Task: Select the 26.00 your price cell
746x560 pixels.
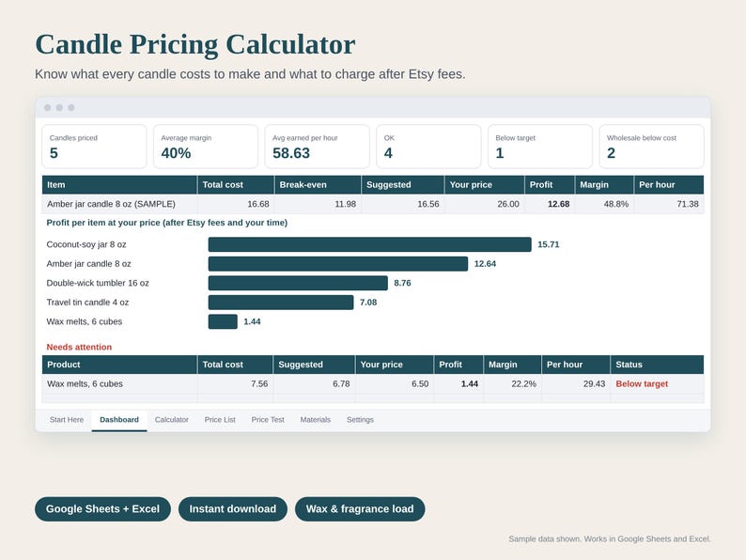Action: 484,204
